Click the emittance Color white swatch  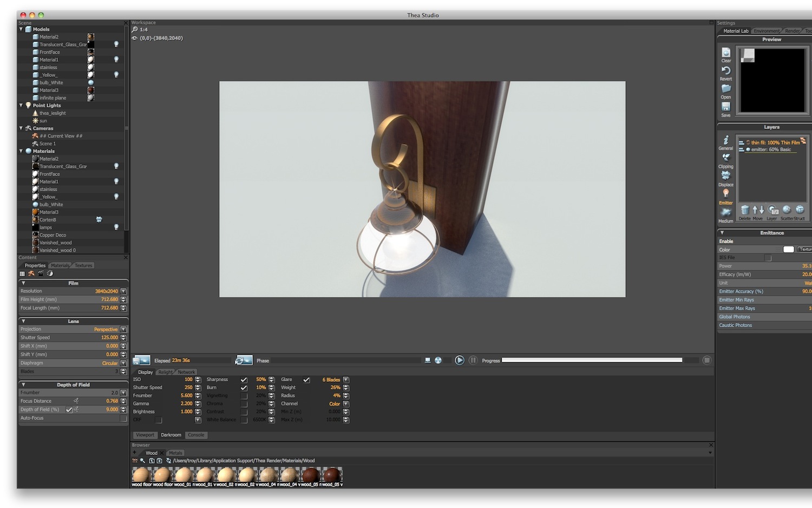[789, 249]
